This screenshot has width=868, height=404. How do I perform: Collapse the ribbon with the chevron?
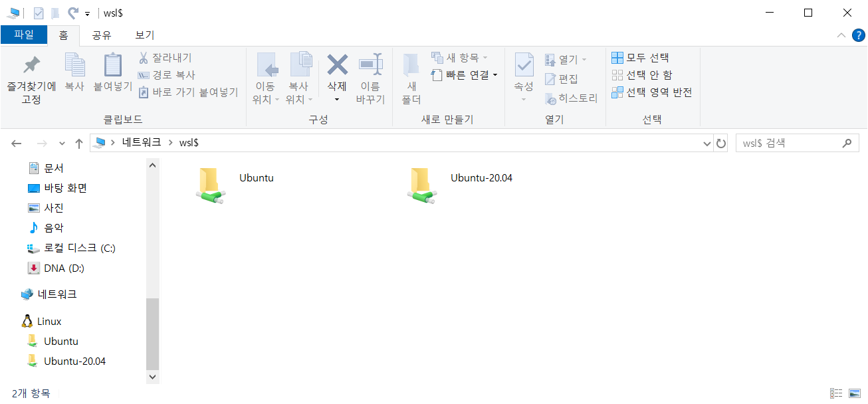pos(841,35)
